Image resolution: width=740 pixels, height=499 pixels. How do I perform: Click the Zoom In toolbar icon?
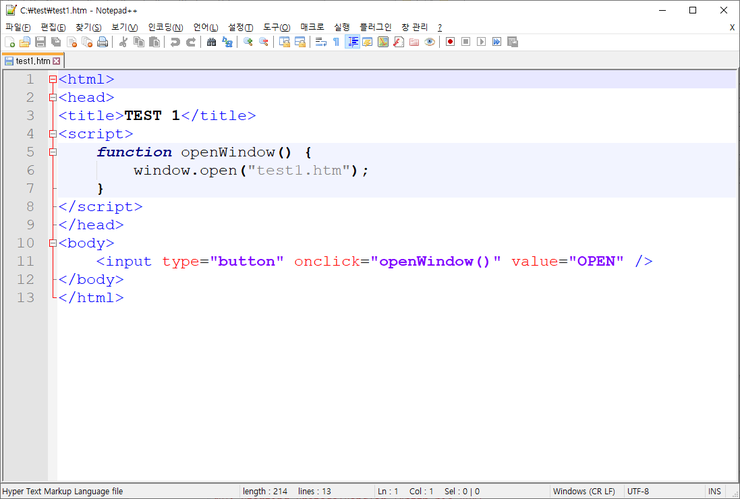pos(248,42)
